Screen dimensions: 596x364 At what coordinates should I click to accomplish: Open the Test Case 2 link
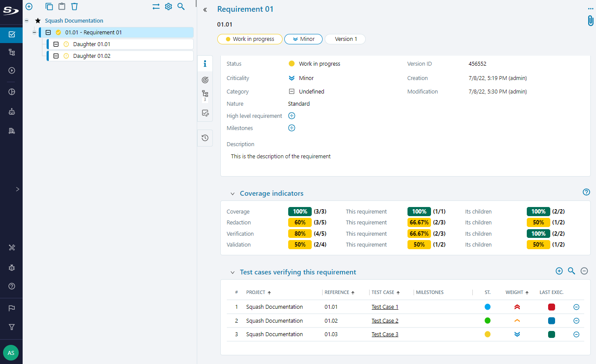pyautogui.click(x=385, y=321)
